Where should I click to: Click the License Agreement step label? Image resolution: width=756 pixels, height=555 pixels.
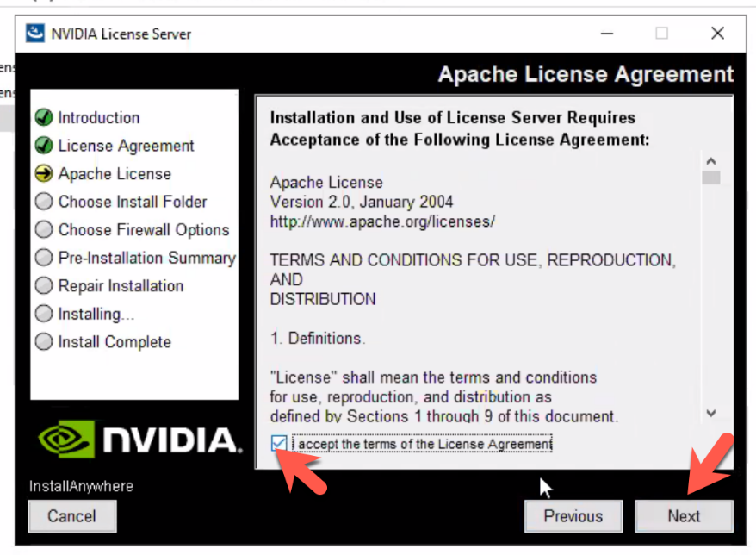click(x=126, y=146)
